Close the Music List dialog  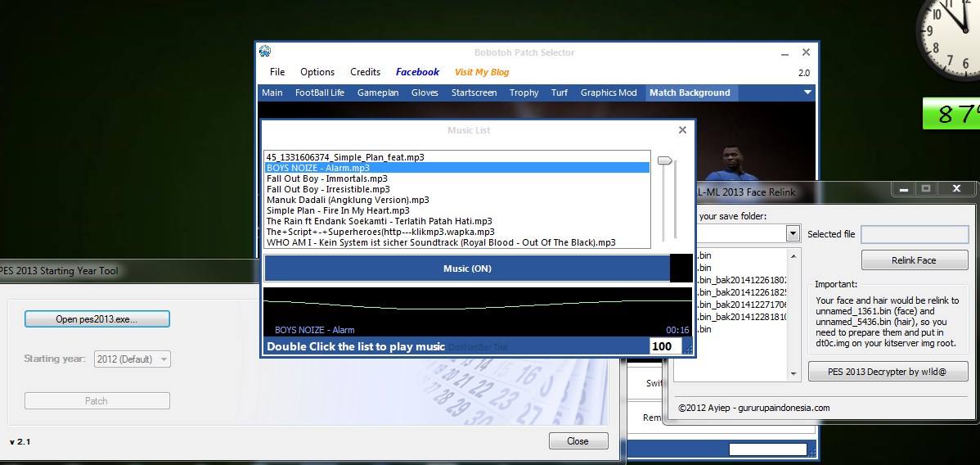[x=682, y=129]
